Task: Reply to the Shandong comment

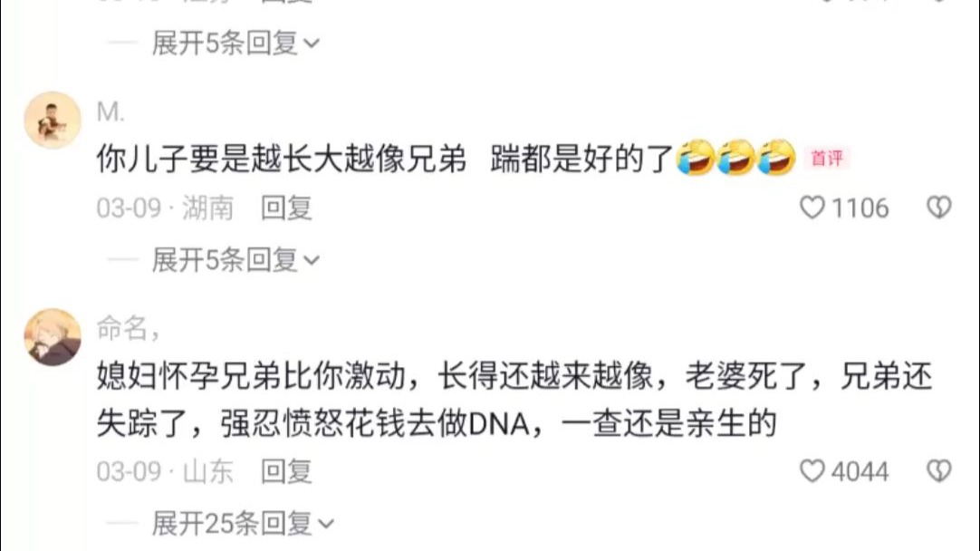Action: click(x=286, y=471)
